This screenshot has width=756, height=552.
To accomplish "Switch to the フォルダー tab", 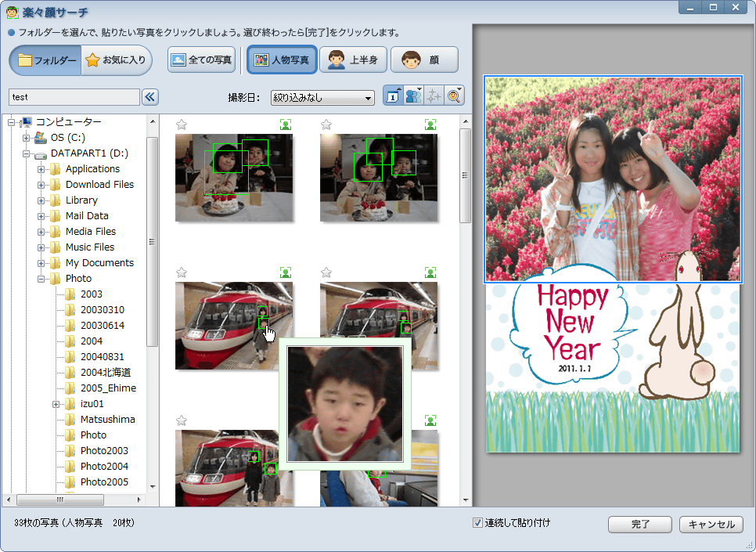I will pos(47,60).
